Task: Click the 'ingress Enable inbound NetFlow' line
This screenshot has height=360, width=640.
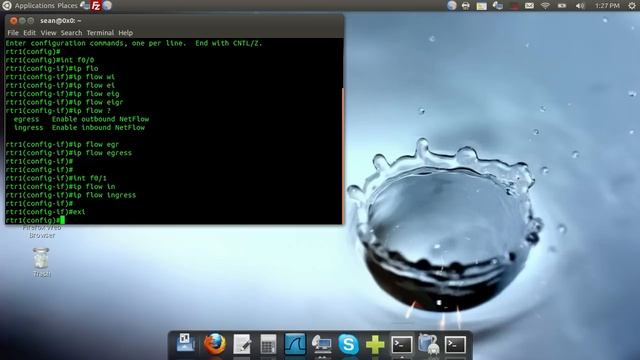Action: point(79,128)
